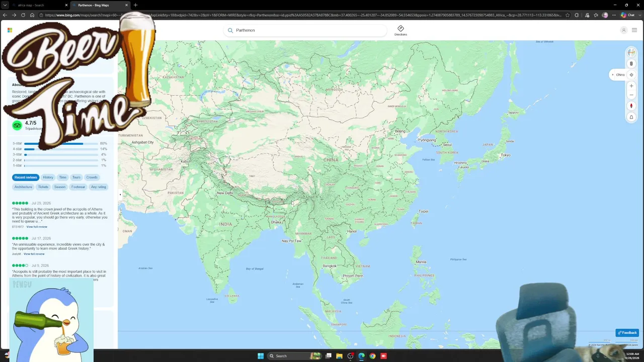Expand the China location flyout arrow
644x362 pixels.
pyautogui.click(x=613, y=74)
